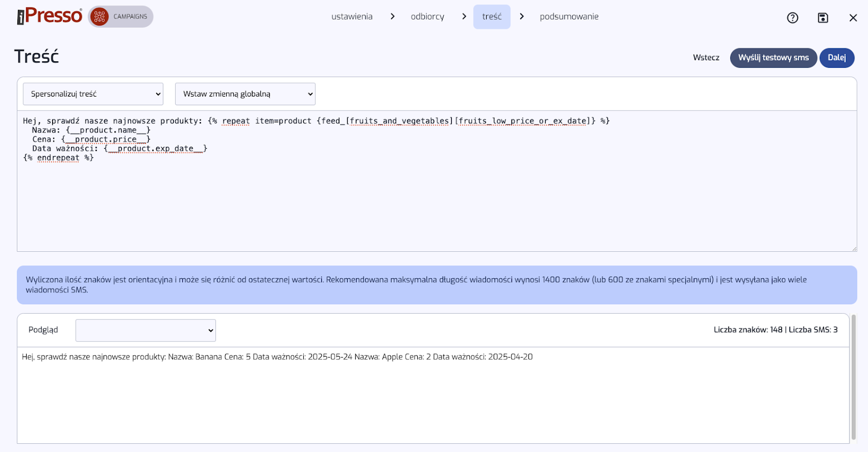Click the preview panel vertical scrollbar
This screenshot has height=452, width=868.
coord(853,377)
